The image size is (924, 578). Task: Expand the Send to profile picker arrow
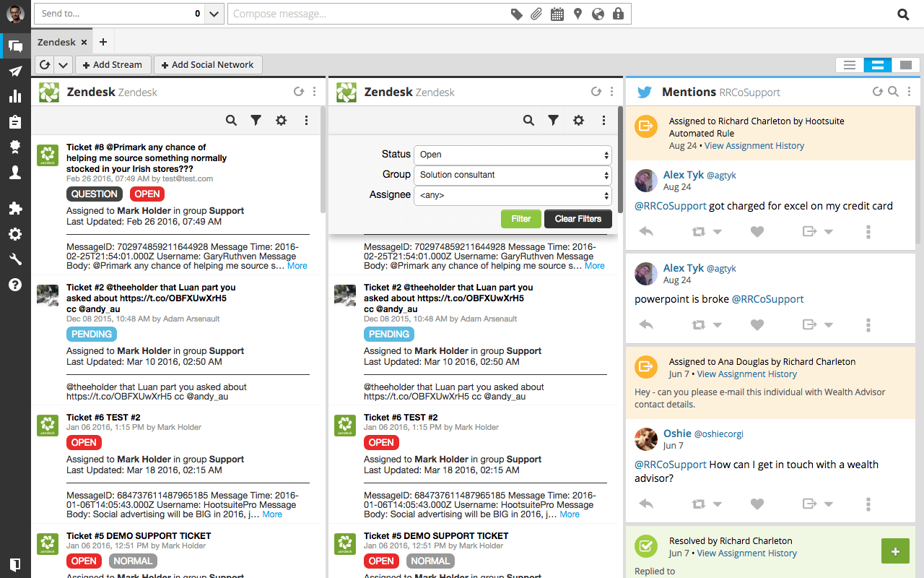click(214, 14)
